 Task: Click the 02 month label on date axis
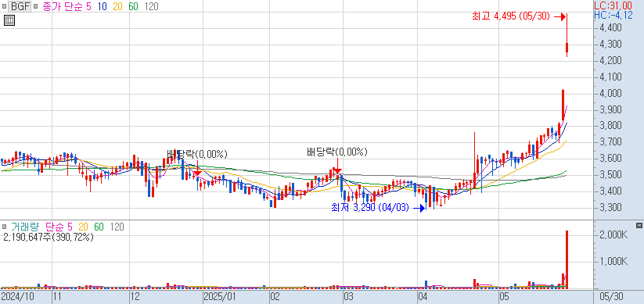(275, 297)
